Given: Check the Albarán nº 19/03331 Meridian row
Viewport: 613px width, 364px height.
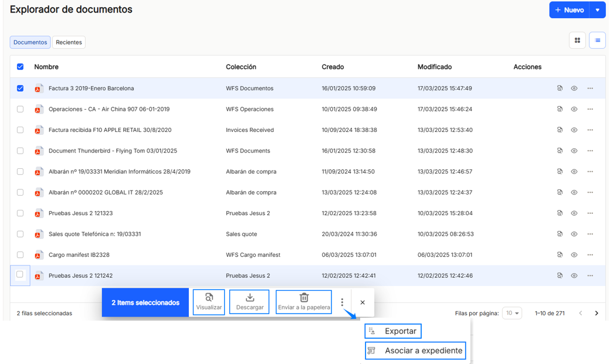Looking at the screenshot, I should 21,172.
